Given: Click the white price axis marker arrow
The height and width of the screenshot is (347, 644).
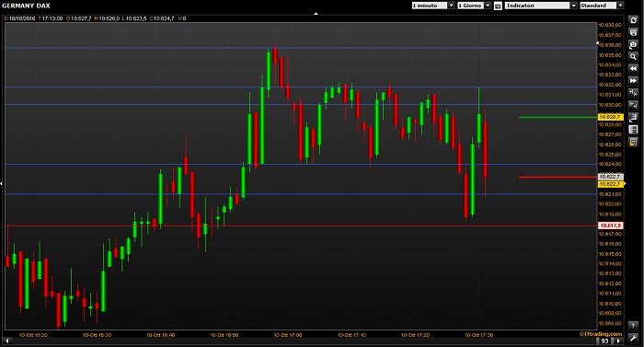Looking at the screenshot, I should point(598,42).
